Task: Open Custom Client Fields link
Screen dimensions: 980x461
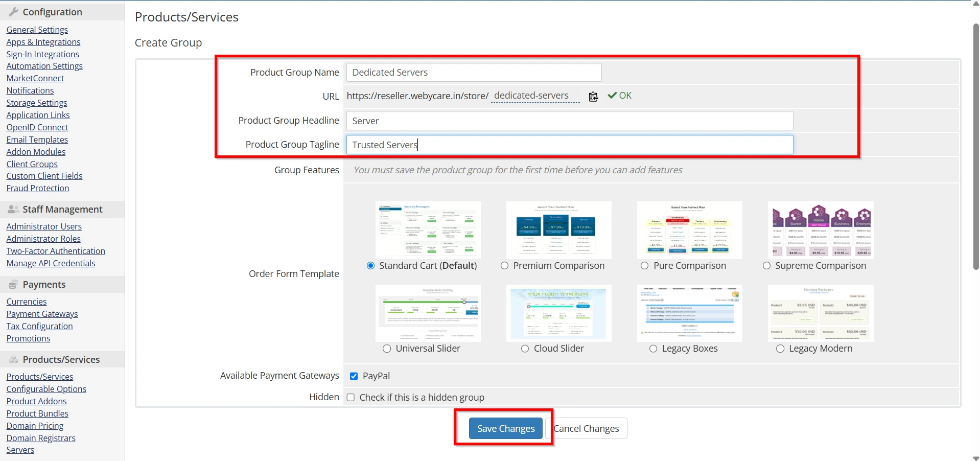Action: tap(44, 176)
